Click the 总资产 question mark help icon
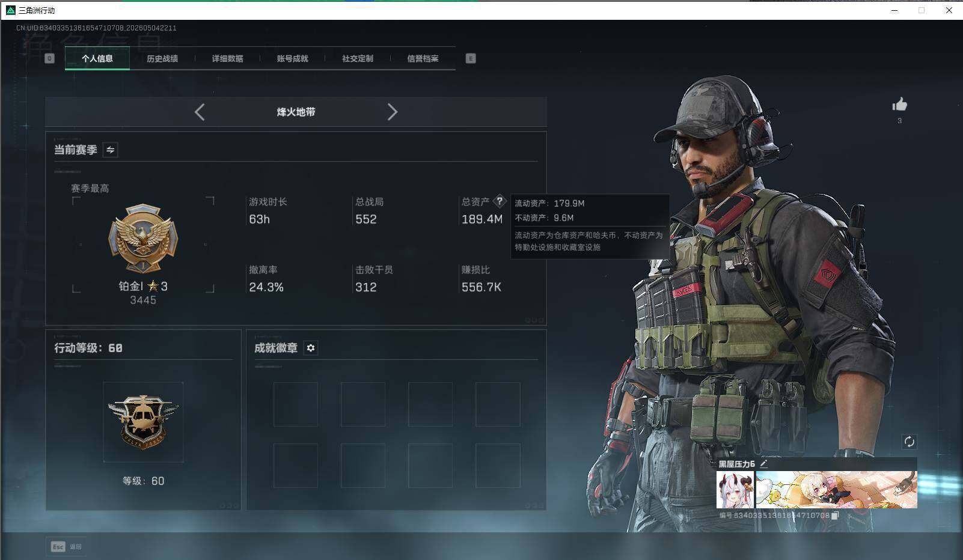Image resolution: width=963 pixels, height=560 pixels. pyautogui.click(x=500, y=201)
